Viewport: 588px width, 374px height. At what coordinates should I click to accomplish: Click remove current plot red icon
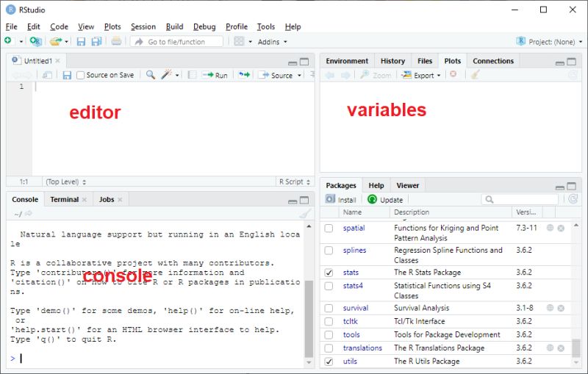click(453, 74)
